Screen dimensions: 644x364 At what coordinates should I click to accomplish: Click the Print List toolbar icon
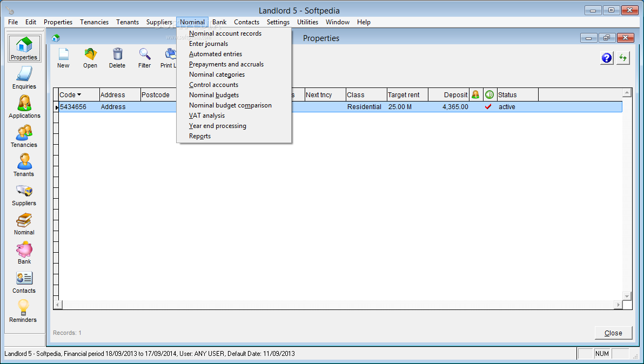[169, 58]
